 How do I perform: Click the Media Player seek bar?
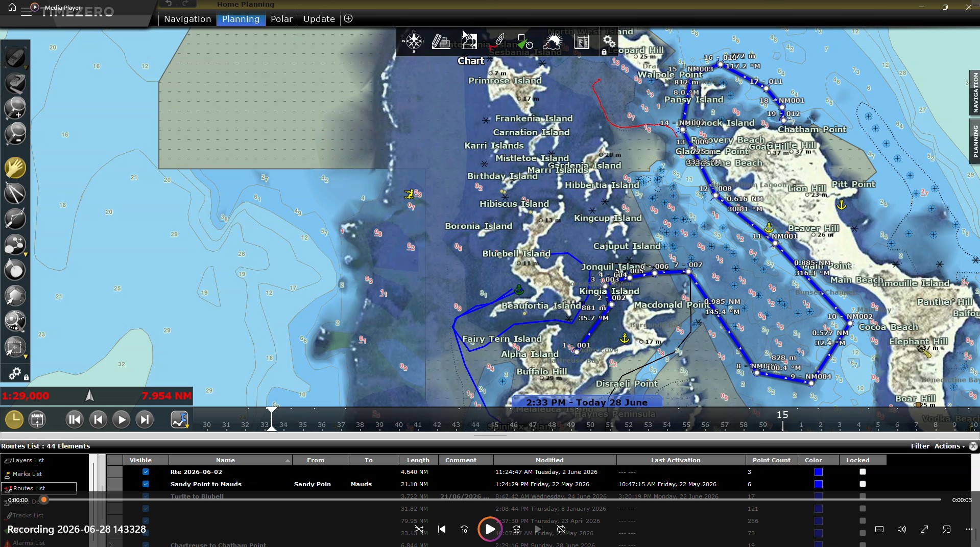point(492,500)
